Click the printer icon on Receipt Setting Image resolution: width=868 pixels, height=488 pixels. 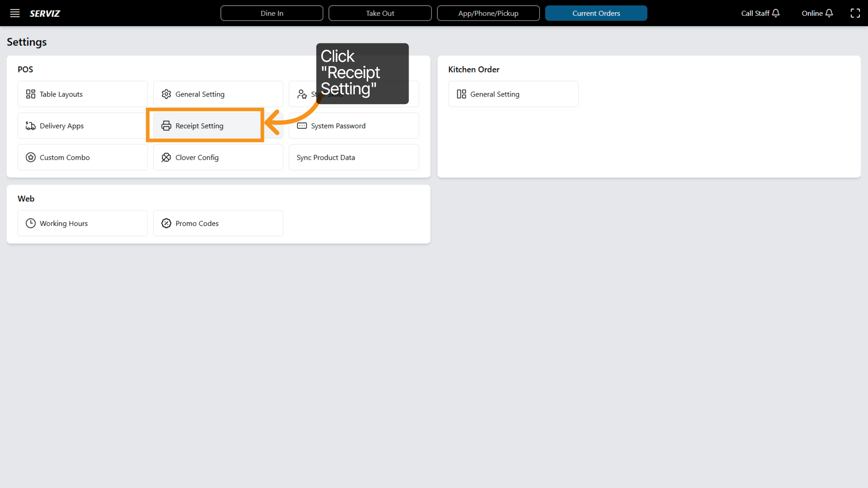[166, 125]
